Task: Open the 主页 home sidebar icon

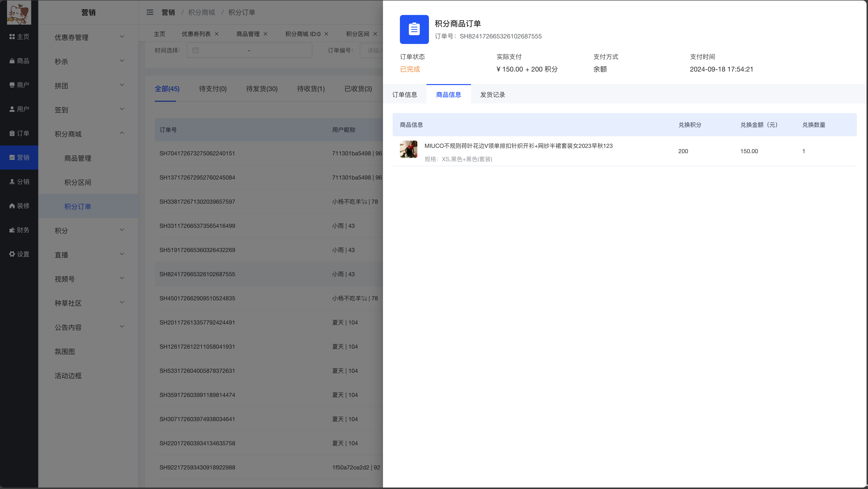Action: click(19, 37)
